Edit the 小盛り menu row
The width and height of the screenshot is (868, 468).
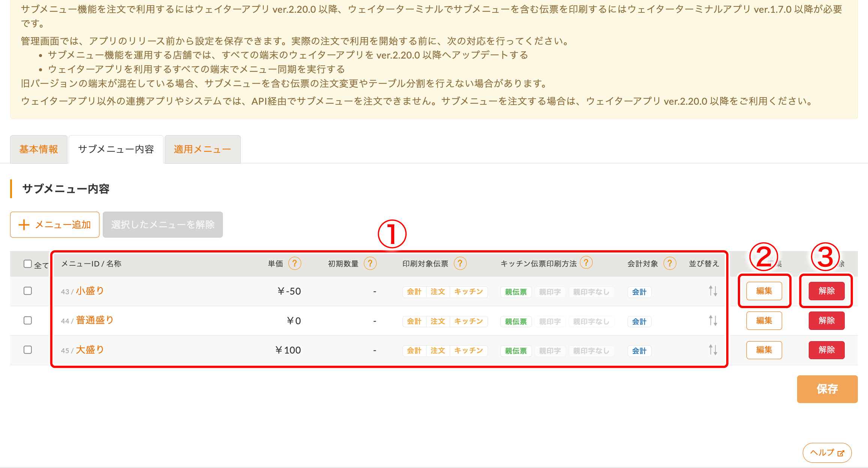click(x=764, y=291)
